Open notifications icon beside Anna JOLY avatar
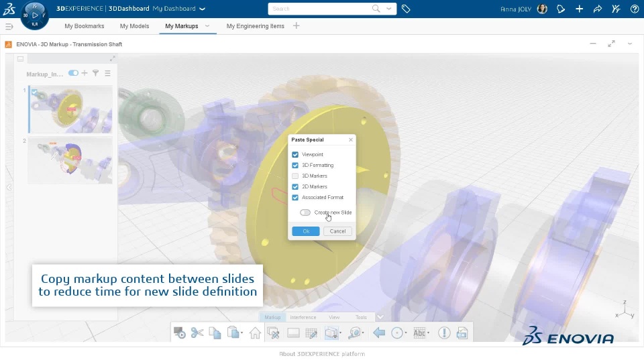The height and width of the screenshot is (362, 644). tap(561, 9)
